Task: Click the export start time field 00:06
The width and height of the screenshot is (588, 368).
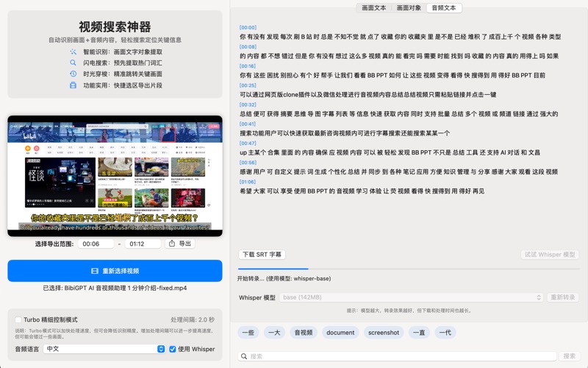Action: coord(96,244)
